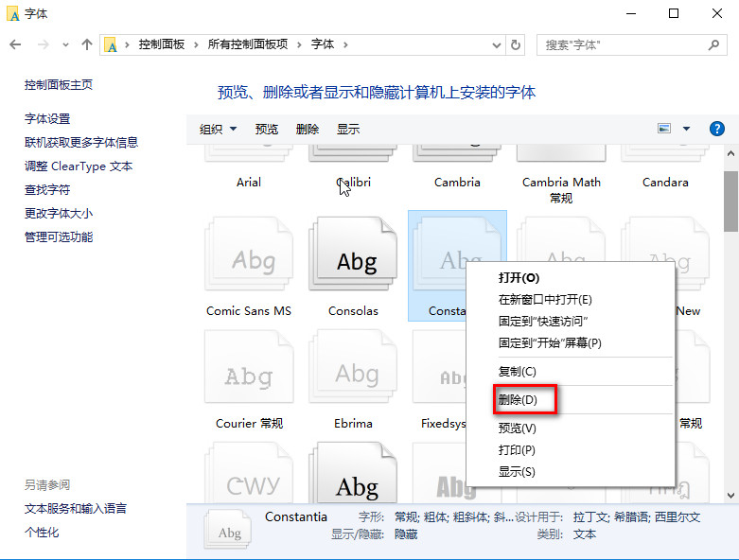Click the 调整 ClearType 文本 link
The width and height of the screenshot is (739, 560).
tap(79, 166)
